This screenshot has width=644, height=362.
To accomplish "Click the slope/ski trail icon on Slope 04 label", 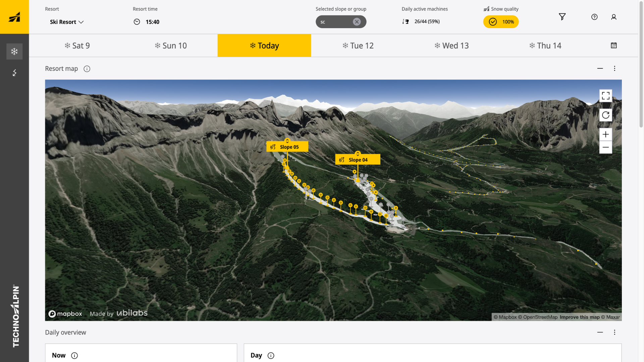I will 342,160.
